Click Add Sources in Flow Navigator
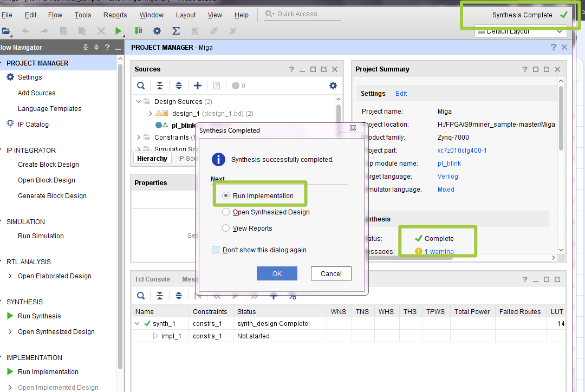The image size is (585, 392). pyautogui.click(x=37, y=93)
